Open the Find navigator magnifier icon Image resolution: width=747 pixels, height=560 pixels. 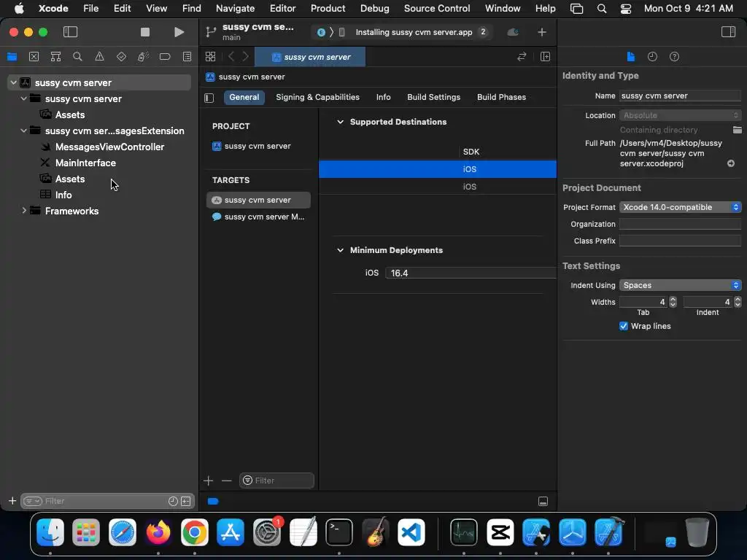pyautogui.click(x=77, y=57)
